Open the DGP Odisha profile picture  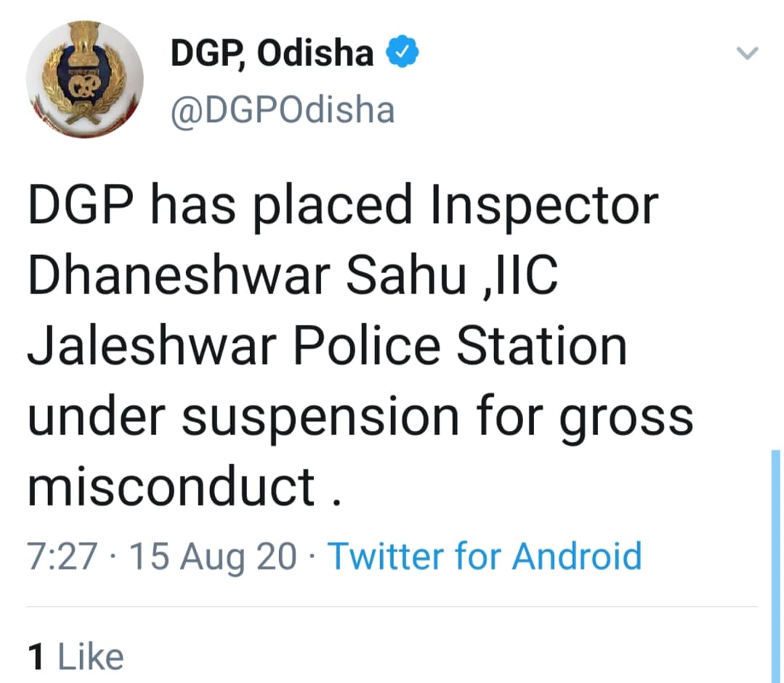coord(85,79)
